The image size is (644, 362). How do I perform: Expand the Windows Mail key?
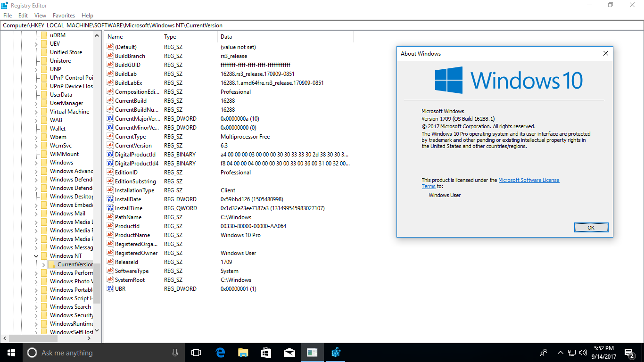pyautogui.click(x=36, y=214)
